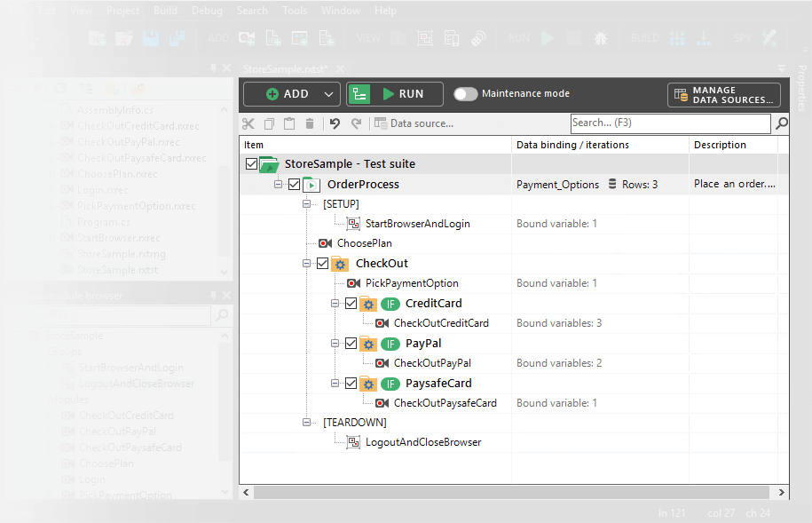Viewport: 812px width, 523px height.
Task: Open Data source settings via the toolbar icon
Action: [380, 123]
